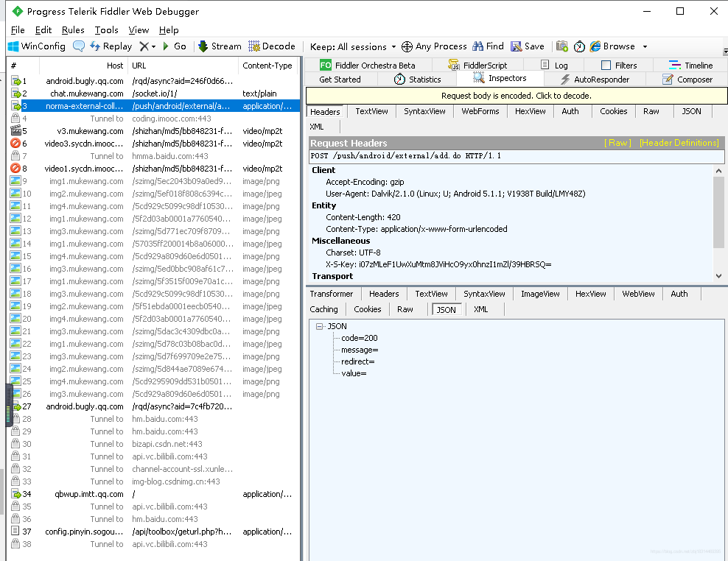Screen dimensions: 728x561
Task: Select session 2 chat.mukewang.com row
Action: tap(154, 93)
